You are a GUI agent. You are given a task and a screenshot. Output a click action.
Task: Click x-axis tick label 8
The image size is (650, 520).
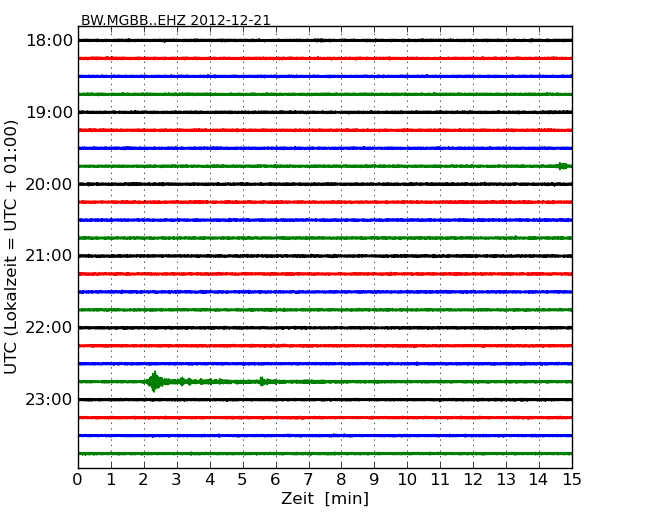(x=341, y=480)
